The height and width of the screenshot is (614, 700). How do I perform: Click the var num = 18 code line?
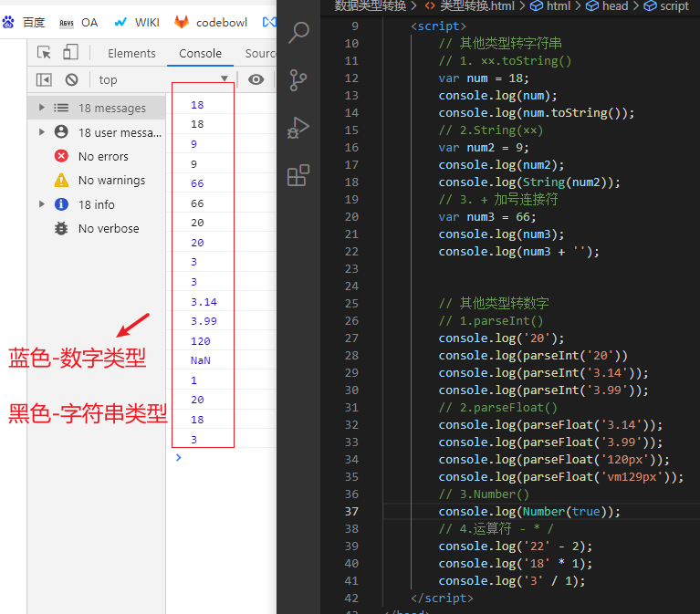484,78
